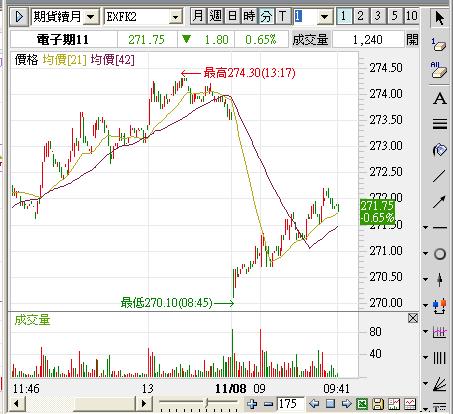Viewport: 453px width, 414px height.
Task: Adjust the chart zoom slider handle
Action: tap(207, 403)
